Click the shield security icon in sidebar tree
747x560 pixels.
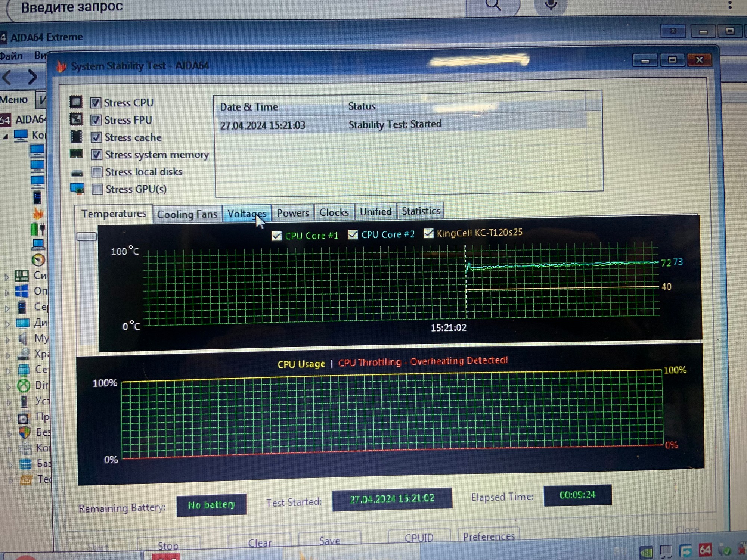[x=24, y=432]
